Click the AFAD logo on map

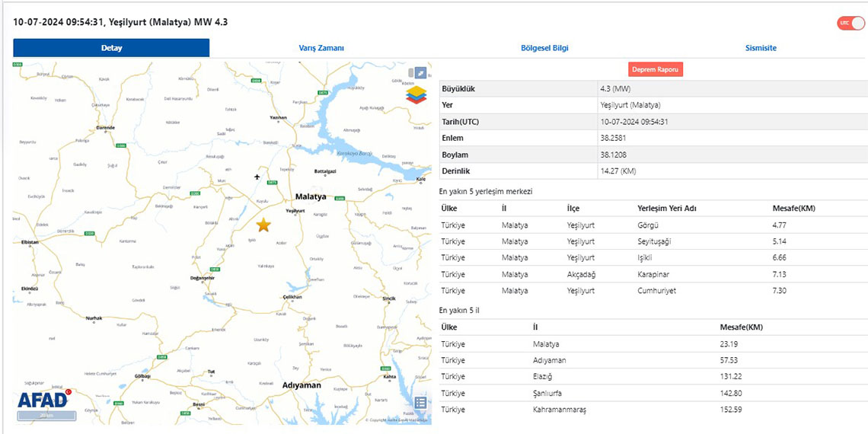coord(44,399)
